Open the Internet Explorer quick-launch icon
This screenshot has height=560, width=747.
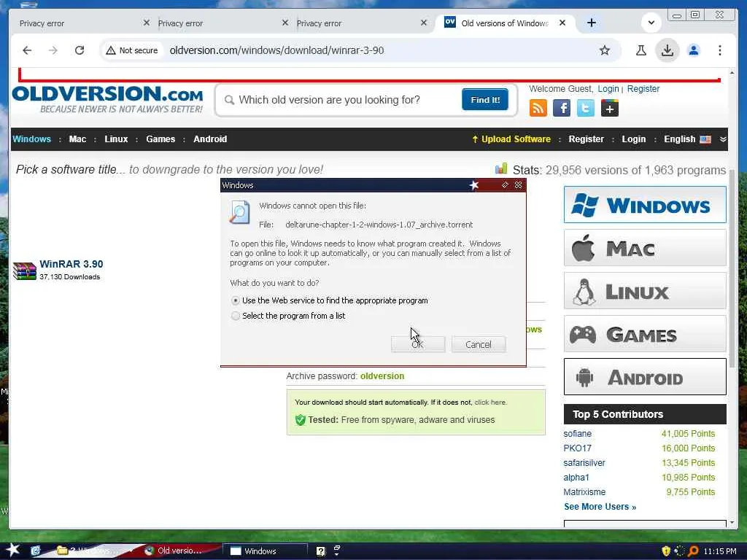click(36, 551)
